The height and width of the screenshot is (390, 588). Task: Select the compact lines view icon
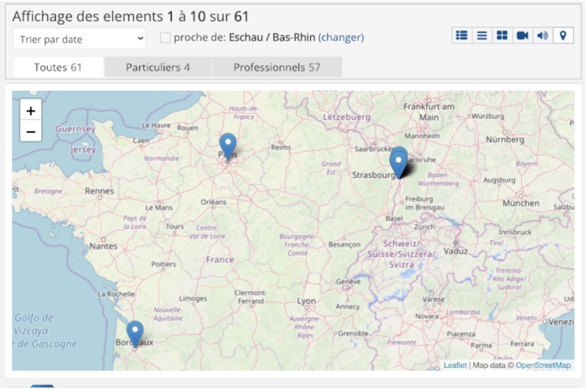click(482, 35)
